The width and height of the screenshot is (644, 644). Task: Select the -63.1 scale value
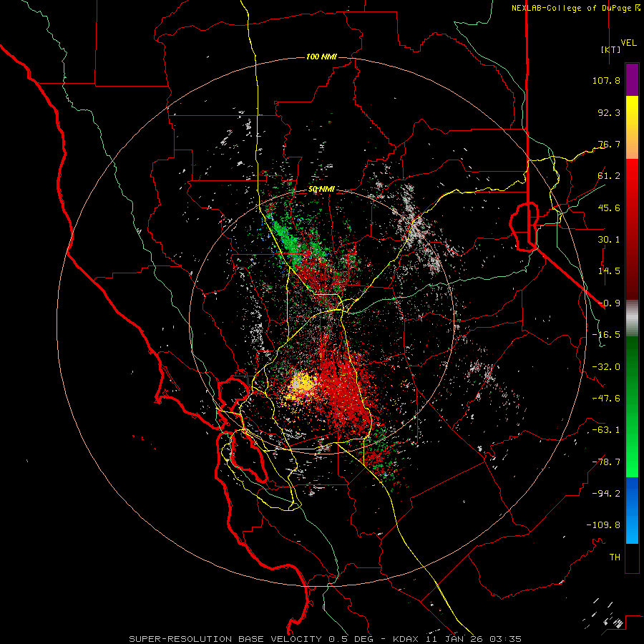tap(606, 430)
